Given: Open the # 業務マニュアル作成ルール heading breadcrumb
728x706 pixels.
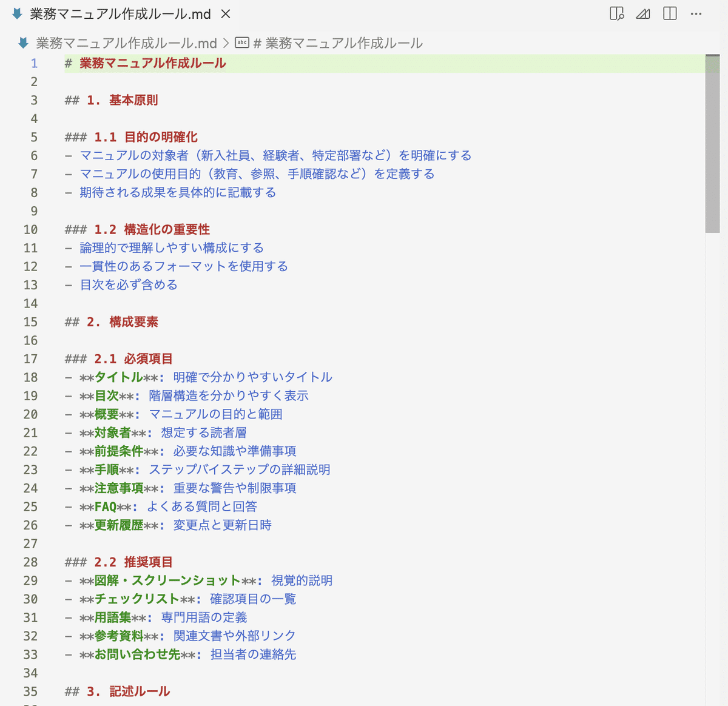Looking at the screenshot, I should (x=338, y=43).
